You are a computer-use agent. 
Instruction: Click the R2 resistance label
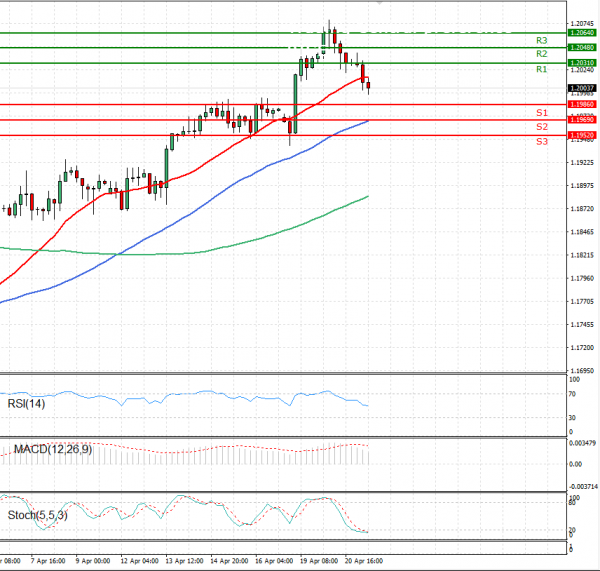(x=541, y=54)
